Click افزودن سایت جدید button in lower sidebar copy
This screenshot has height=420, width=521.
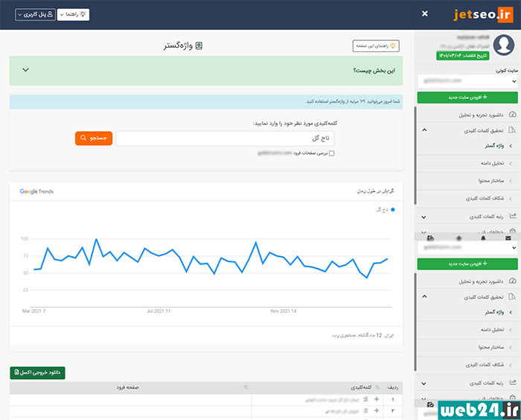[x=467, y=264]
